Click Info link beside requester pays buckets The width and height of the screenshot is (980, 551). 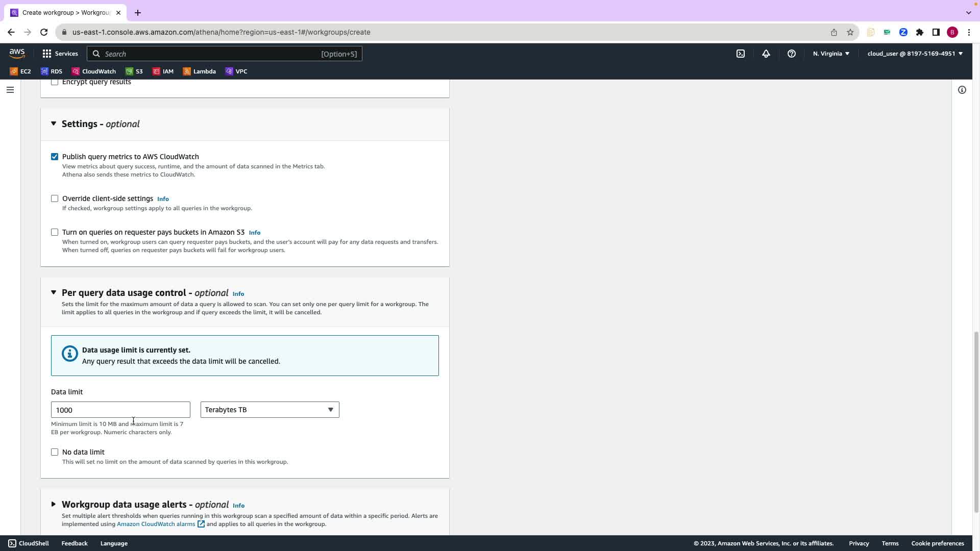254,233
